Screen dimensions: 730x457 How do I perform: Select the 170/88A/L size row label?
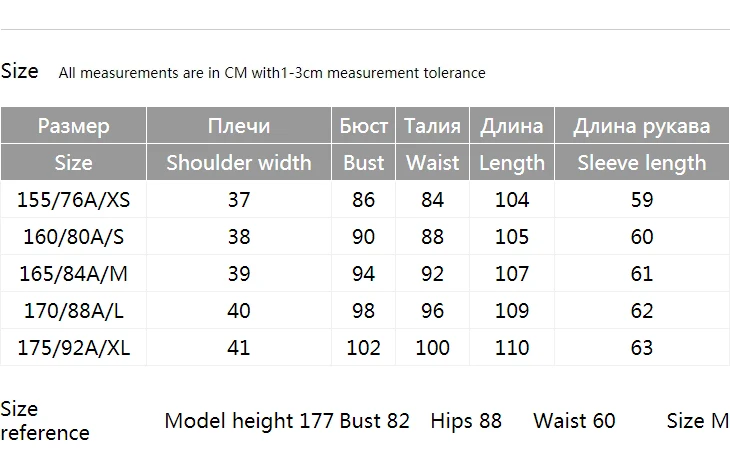74,310
